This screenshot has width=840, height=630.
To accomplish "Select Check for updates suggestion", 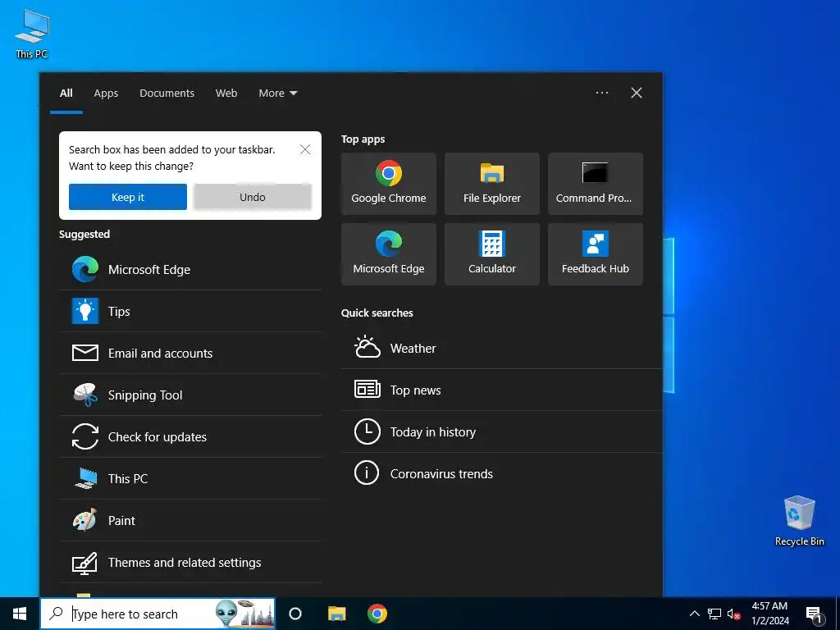I will [x=190, y=436].
